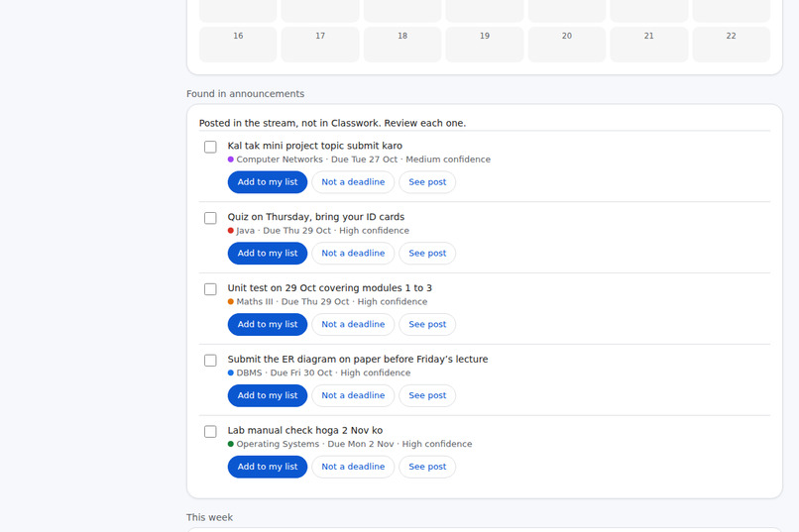Screen dimensions: 799x532
Task: Select calendar day 16
Action: pos(238,45)
